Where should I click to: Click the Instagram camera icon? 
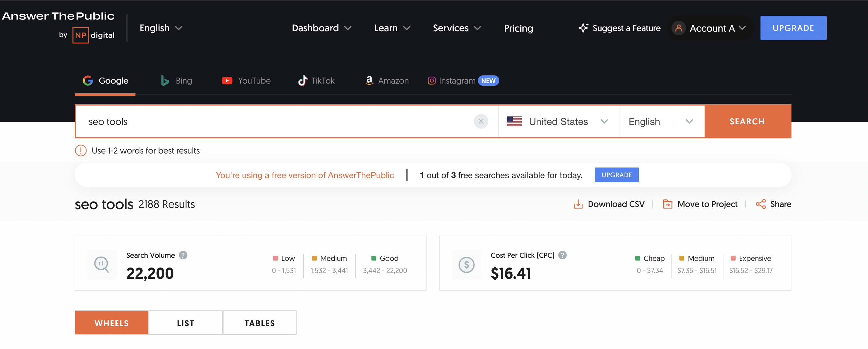(432, 81)
